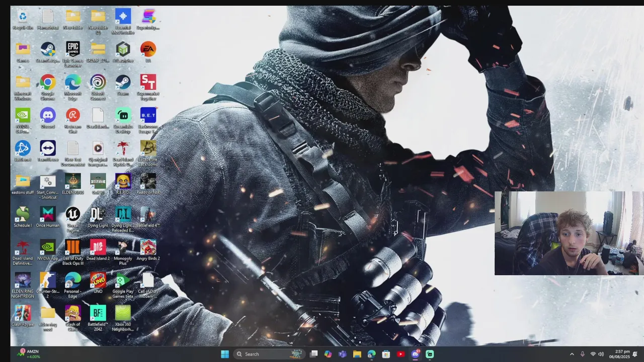
Task: Open the clock and date flyout
Action: [619, 354]
